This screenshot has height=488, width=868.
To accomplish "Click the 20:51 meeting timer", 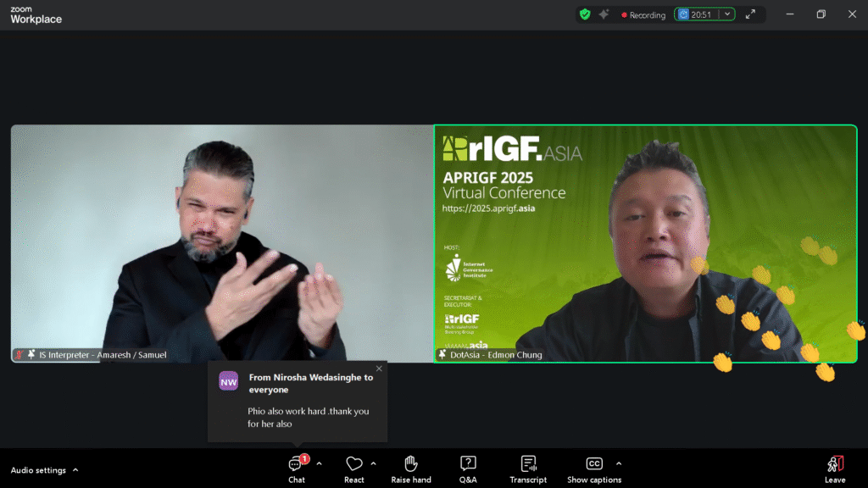I will (699, 14).
